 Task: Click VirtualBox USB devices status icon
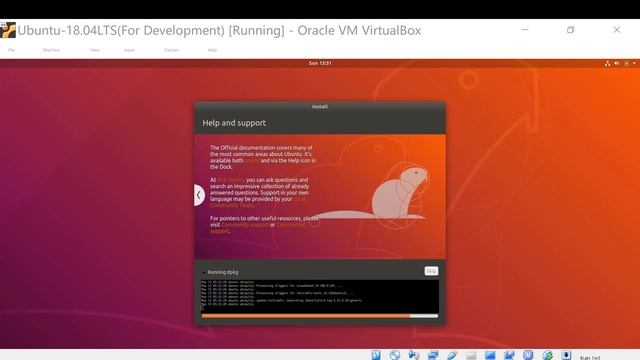point(452,355)
